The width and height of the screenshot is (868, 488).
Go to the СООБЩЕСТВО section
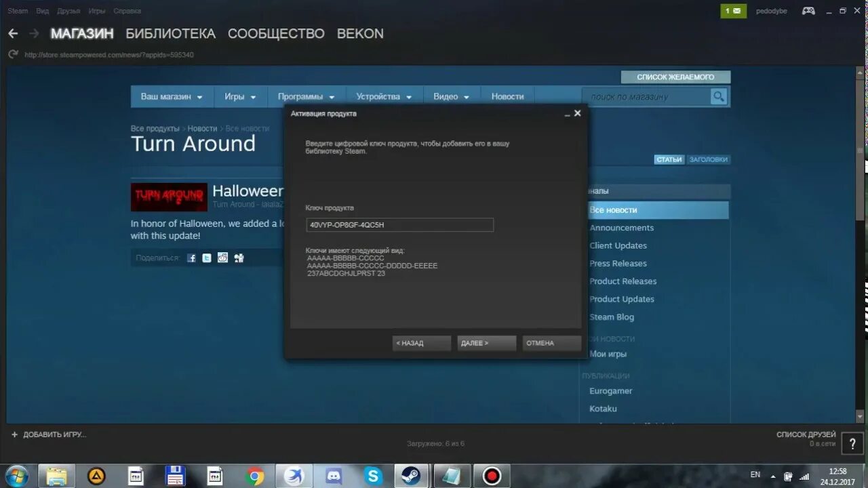pyautogui.click(x=276, y=33)
